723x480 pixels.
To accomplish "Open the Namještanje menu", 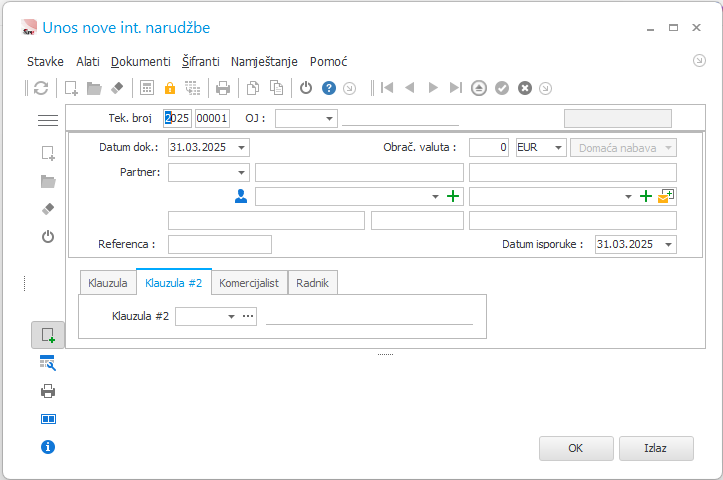I will click(264, 62).
